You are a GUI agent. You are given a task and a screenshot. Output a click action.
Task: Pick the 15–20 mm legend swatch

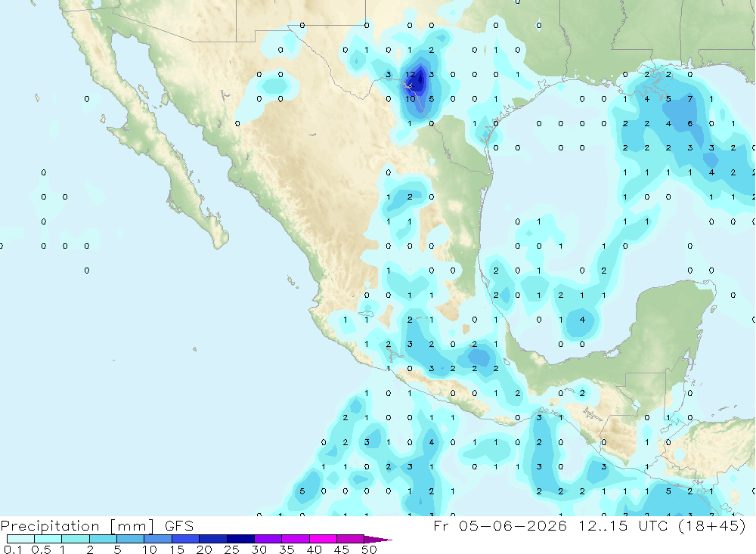point(186,539)
